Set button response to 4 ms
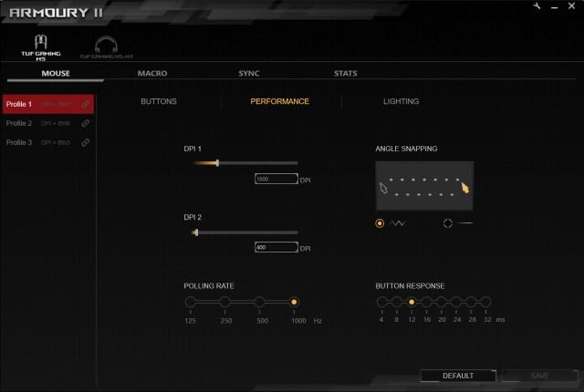 coord(381,302)
